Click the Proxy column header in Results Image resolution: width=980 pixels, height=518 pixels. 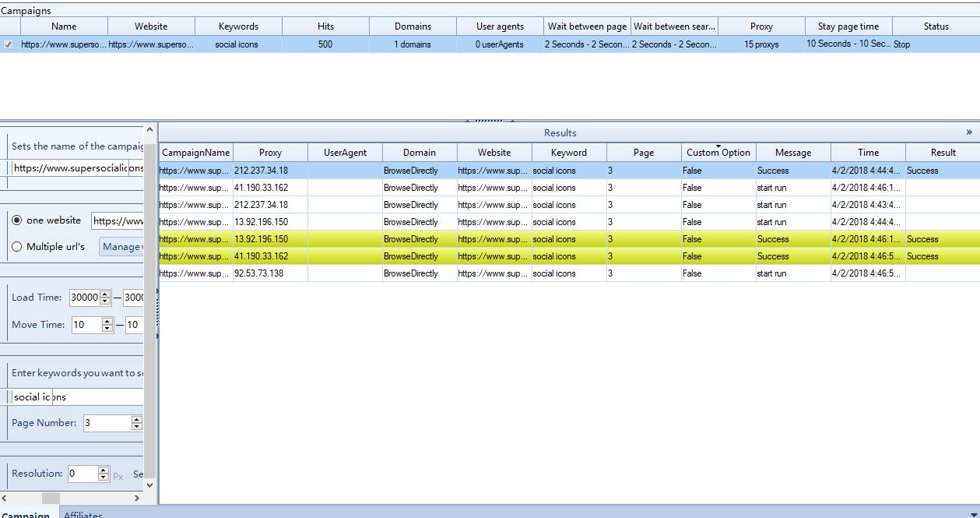coord(270,153)
